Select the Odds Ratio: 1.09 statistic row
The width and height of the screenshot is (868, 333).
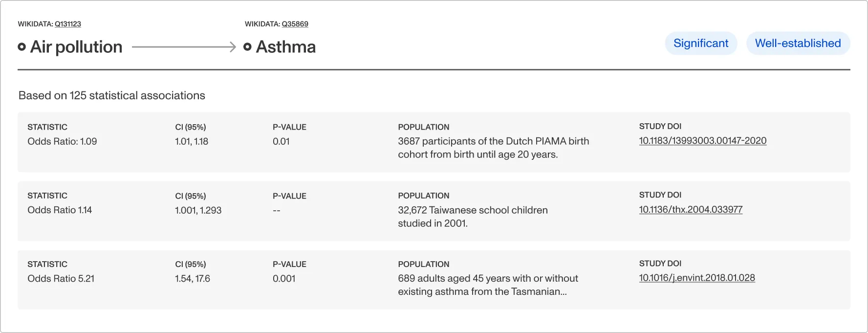point(434,142)
